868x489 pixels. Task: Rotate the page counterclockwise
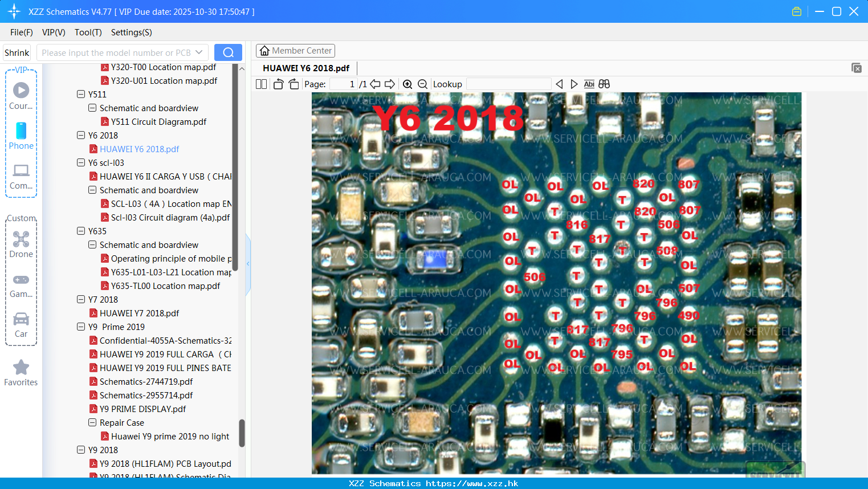pyautogui.click(x=278, y=84)
